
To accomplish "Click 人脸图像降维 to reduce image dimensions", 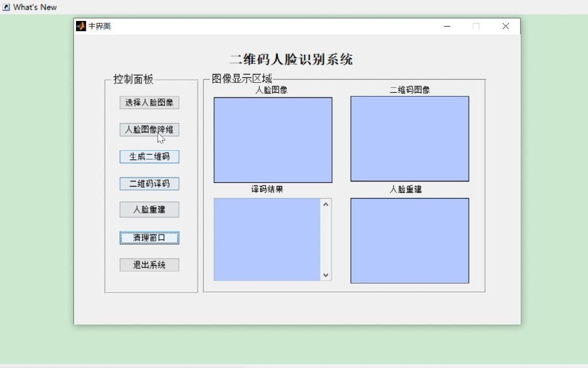I will click(x=149, y=129).
